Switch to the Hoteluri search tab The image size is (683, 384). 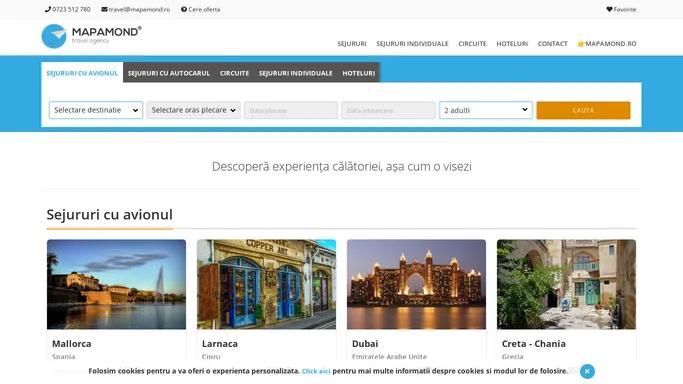click(x=358, y=73)
